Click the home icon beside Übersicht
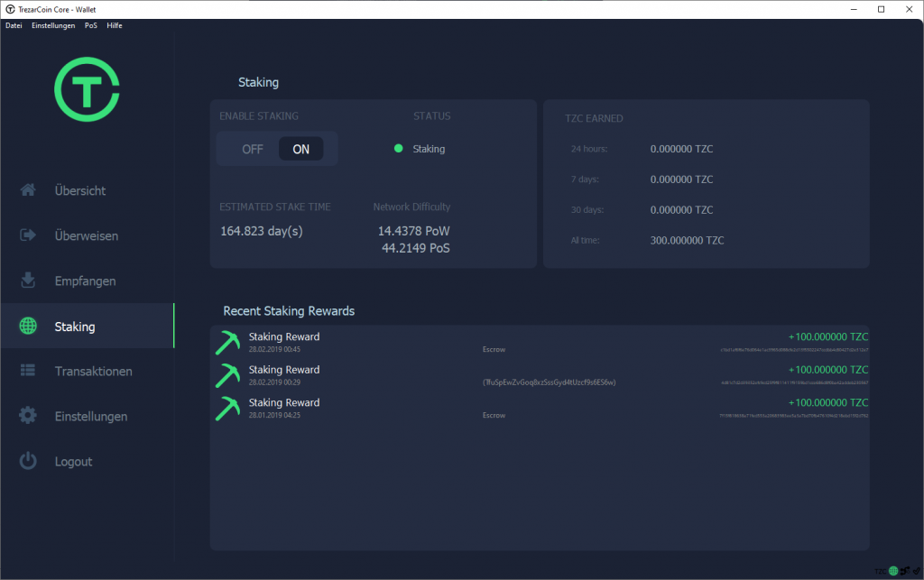The height and width of the screenshot is (580, 924). tap(28, 189)
